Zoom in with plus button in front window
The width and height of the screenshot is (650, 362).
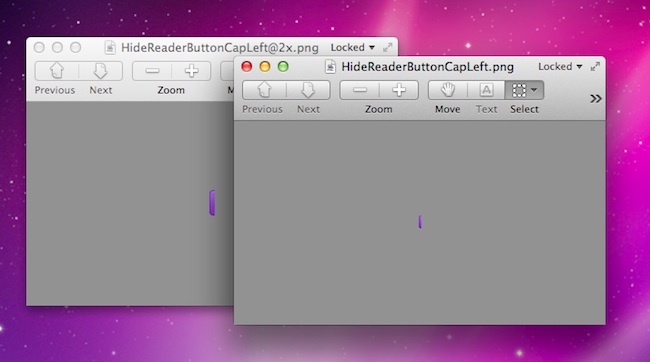click(399, 90)
